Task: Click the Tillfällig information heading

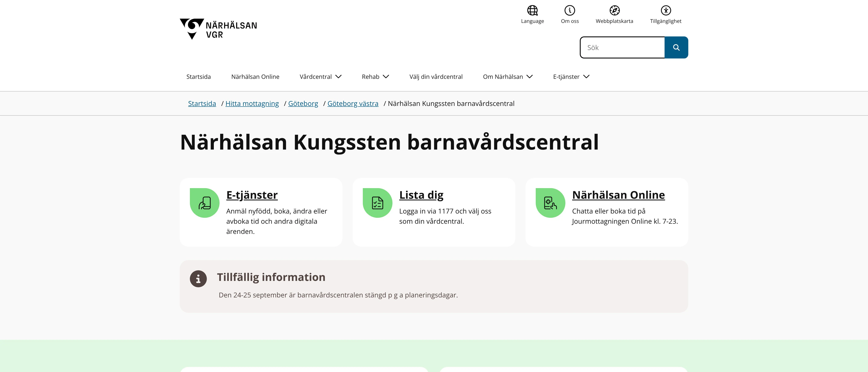Action: point(271,277)
